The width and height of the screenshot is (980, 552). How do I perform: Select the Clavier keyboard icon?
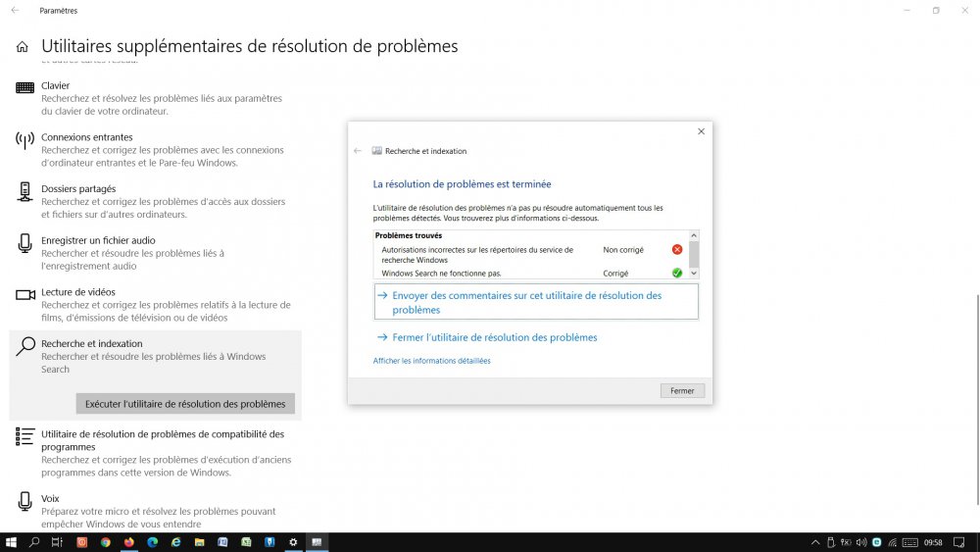pyautogui.click(x=25, y=87)
